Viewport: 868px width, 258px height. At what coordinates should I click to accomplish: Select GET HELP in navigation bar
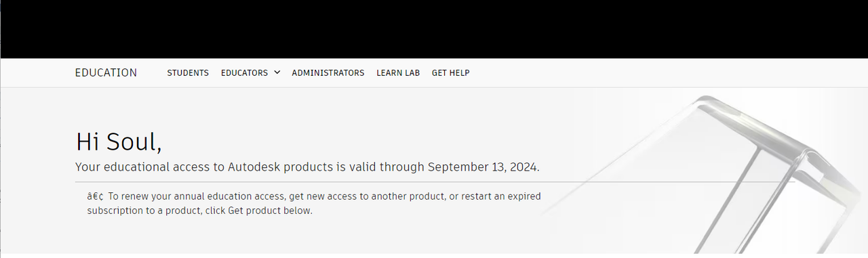pos(451,72)
